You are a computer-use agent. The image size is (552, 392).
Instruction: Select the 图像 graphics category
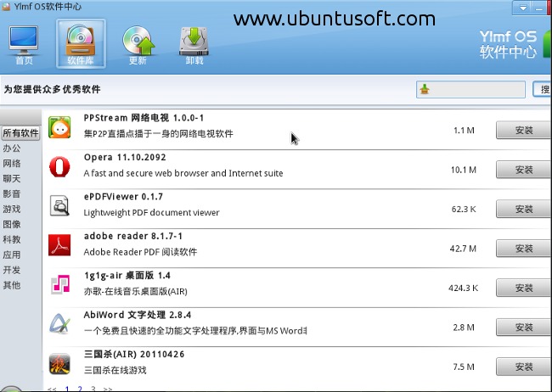(12, 224)
